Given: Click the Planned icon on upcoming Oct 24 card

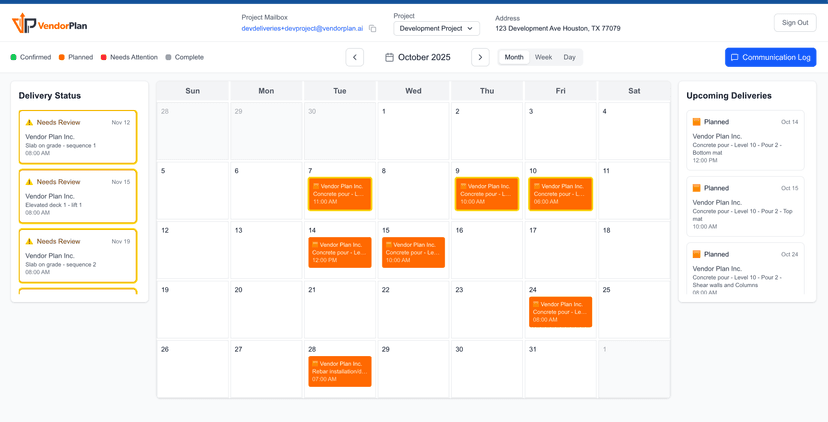Looking at the screenshot, I should 697,254.
